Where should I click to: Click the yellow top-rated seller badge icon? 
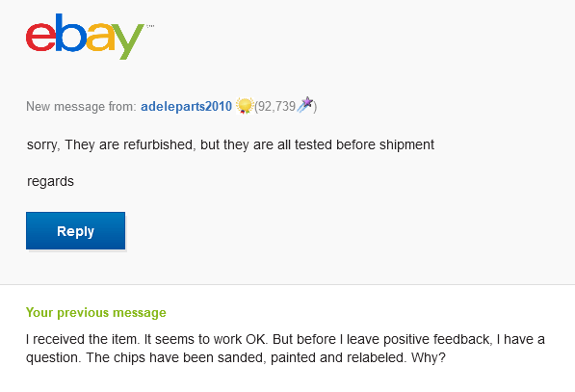coord(245,106)
